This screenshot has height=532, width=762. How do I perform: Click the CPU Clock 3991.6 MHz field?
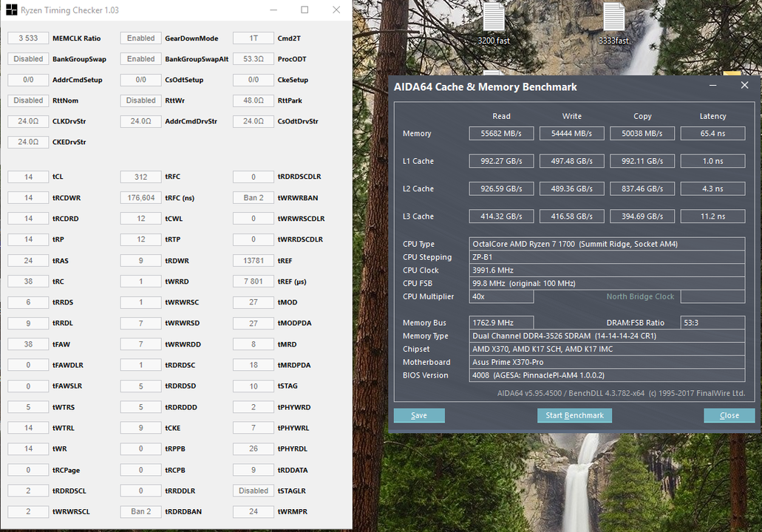tap(607, 270)
